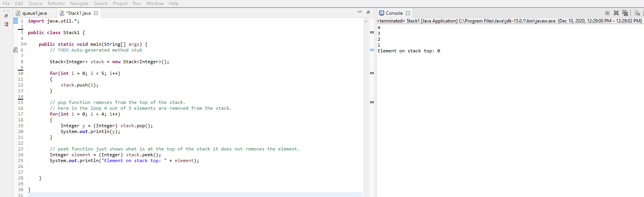Screen dimensions: 644x197
Task: Maximize the editor area
Action: 368,12
